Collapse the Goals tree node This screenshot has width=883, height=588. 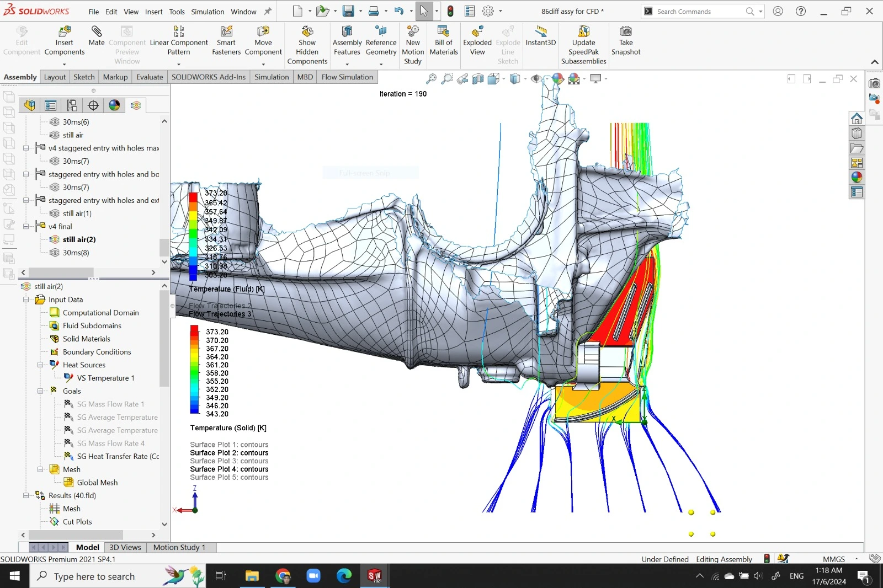40,391
